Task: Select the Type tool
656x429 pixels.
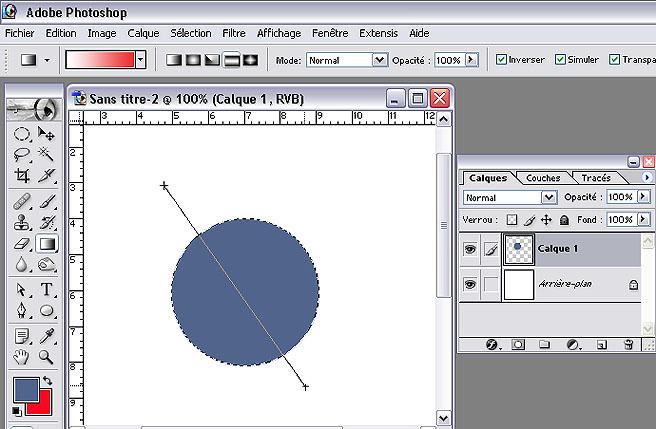Action: tap(46, 290)
